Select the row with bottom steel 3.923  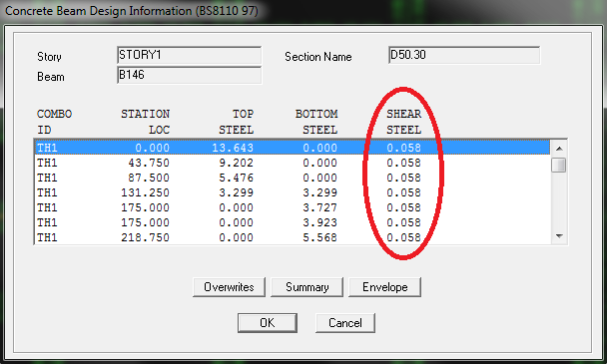293,222
